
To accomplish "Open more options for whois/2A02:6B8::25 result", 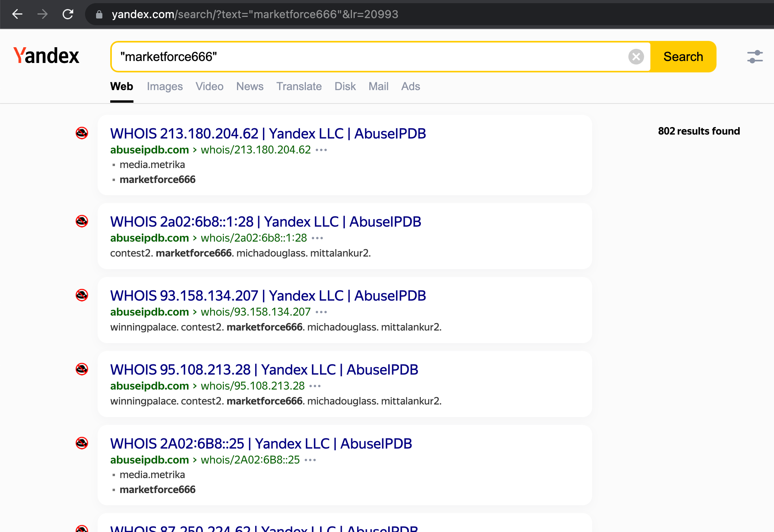I will tap(310, 460).
